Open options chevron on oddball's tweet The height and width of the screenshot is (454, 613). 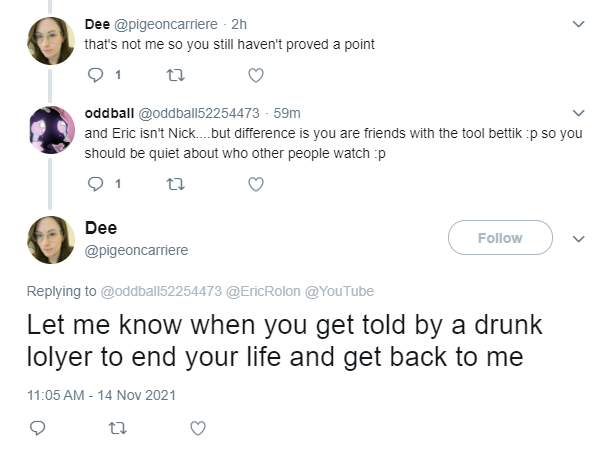(578, 113)
